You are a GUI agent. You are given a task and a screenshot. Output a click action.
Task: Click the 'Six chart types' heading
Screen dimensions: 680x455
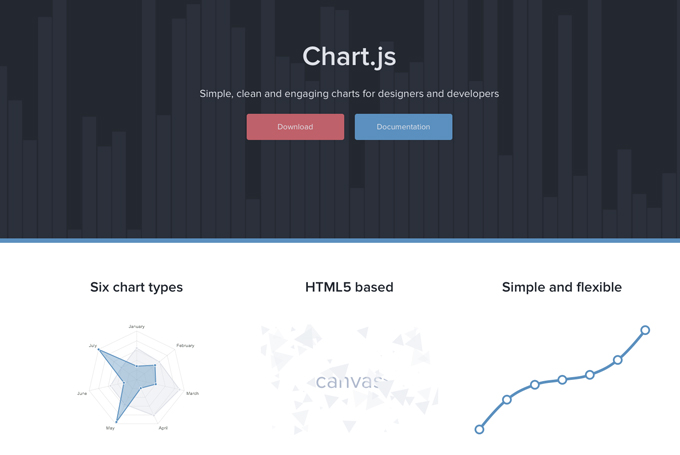tap(137, 287)
